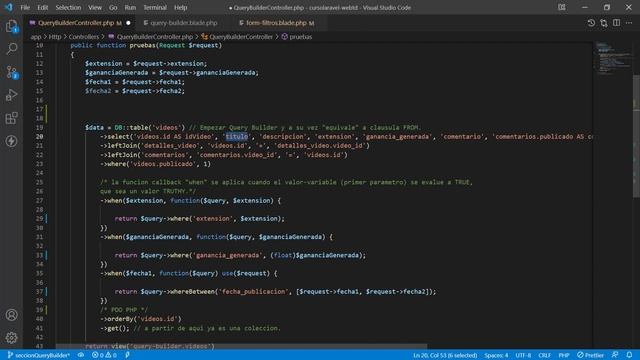This screenshot has height=360, width=640.
Task: Click the Open Changes compare icon
Action: (604, 23)
